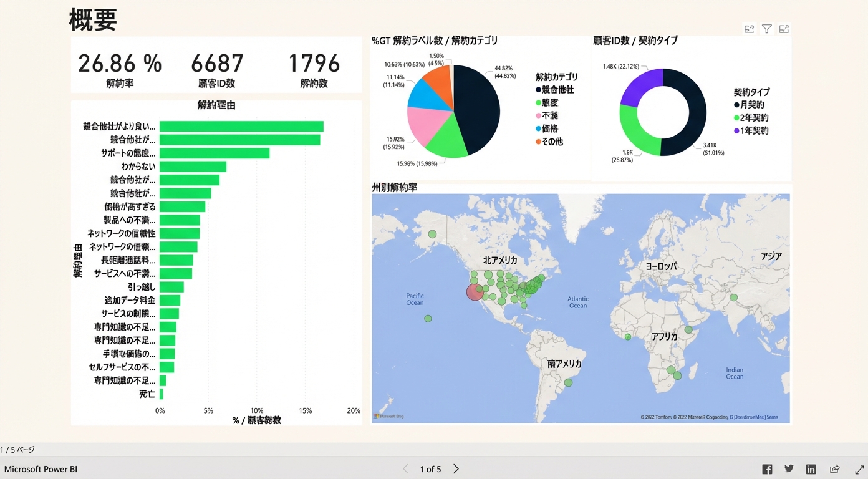Share the report on Facebook

click(767, 469)
